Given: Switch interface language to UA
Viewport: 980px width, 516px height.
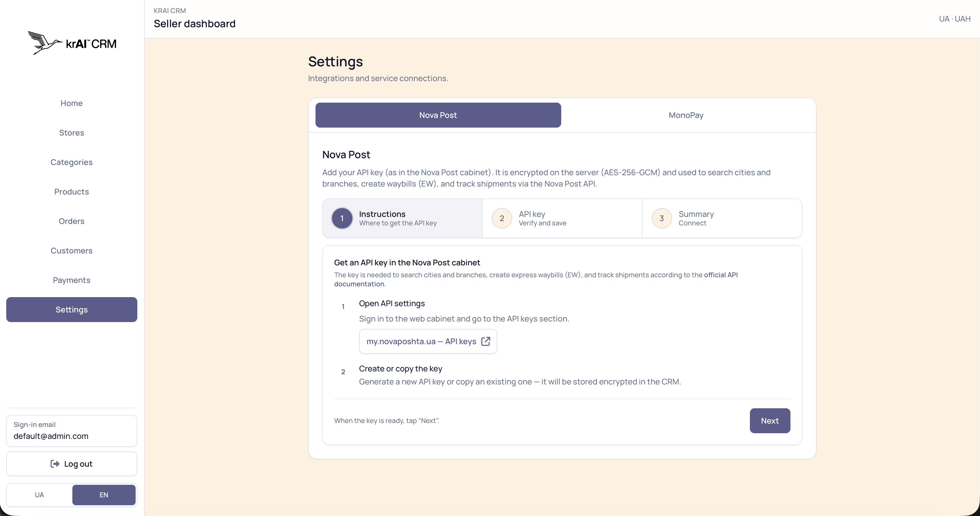Looking at the screenshot, I should 39,495.
